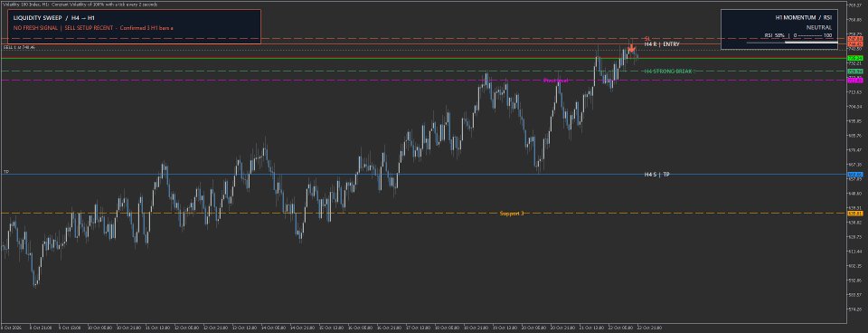This screenshot has width=868, height=333.
Task: Select the 'H4 S | TP' line label
Action: (x=657, y=174)
